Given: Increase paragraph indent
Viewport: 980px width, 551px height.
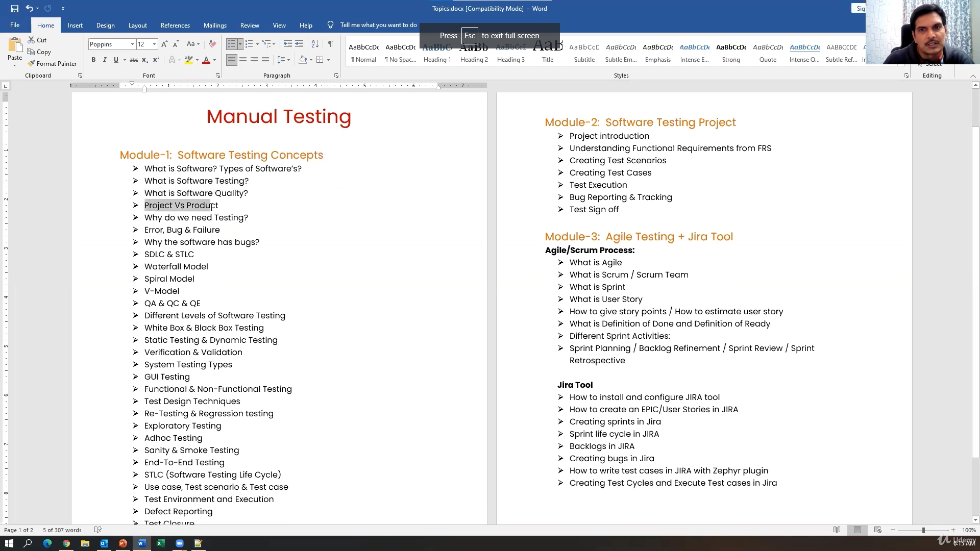Looking at the screenshot, I should [x=299, y=44].
